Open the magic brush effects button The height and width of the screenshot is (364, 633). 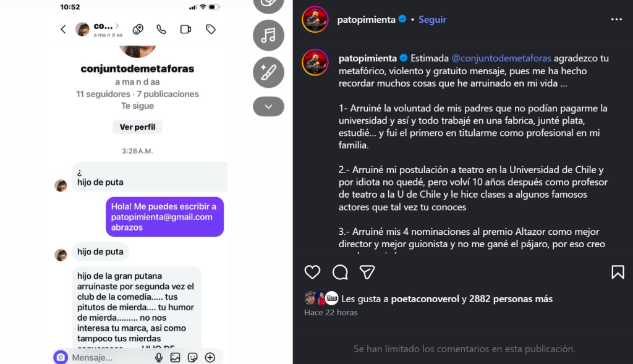(268, 73)
